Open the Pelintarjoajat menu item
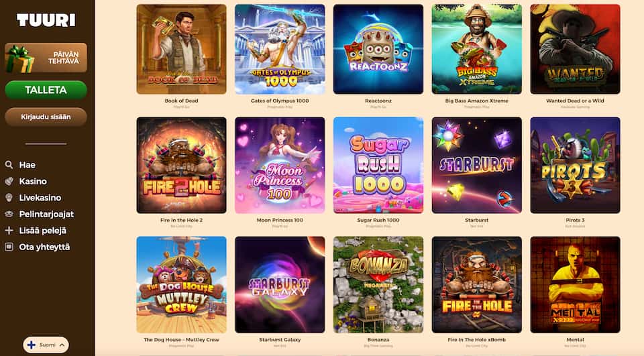 click(46, 214)
